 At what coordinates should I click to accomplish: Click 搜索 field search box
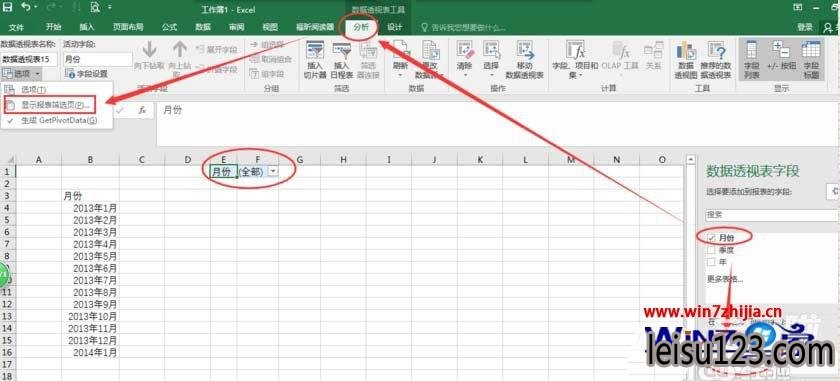pyautogui.click(x=772, y=214)
